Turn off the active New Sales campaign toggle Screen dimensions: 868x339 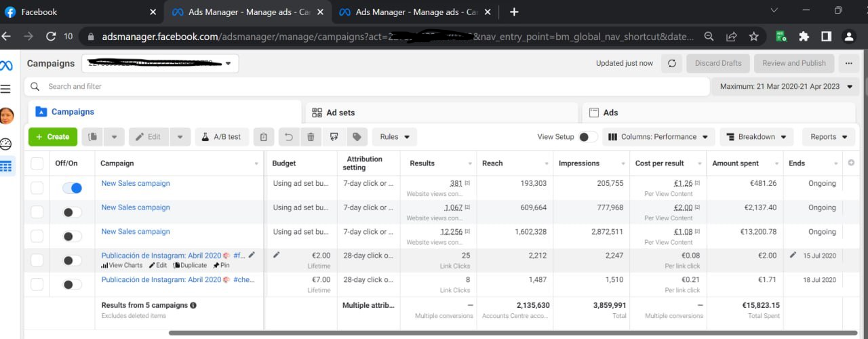[x=72, y=188]
